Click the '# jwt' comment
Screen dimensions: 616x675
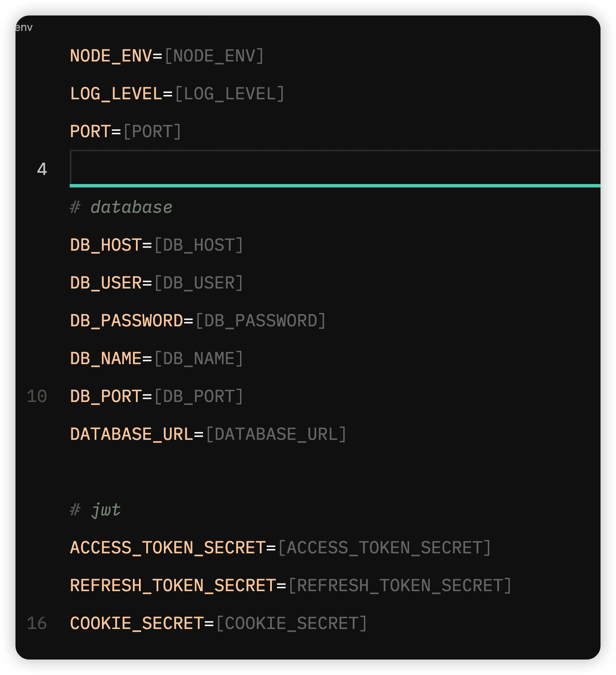pos(95,510)
